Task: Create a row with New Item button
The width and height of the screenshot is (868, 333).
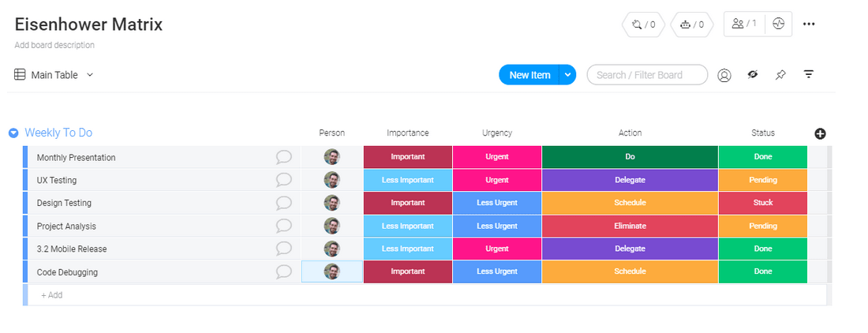Action: click(529, 75)
